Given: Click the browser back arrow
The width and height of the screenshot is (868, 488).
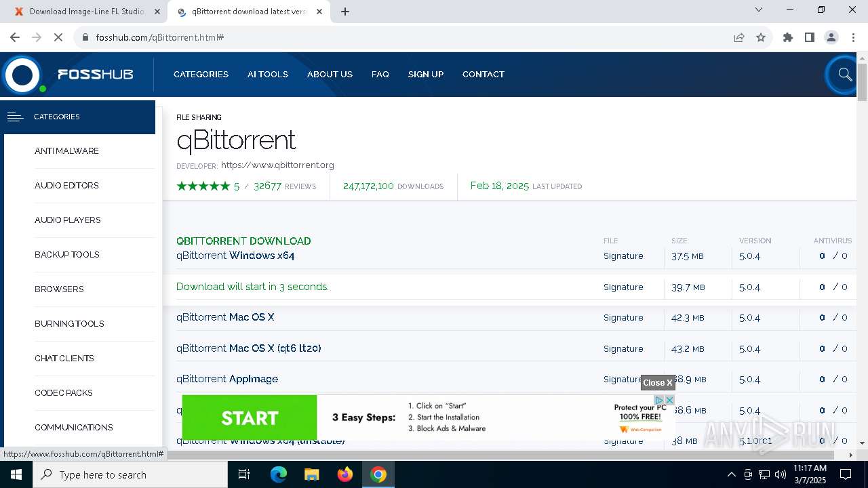Looking at the screenshot, I should pyautogui.click(x=15, y=37).
